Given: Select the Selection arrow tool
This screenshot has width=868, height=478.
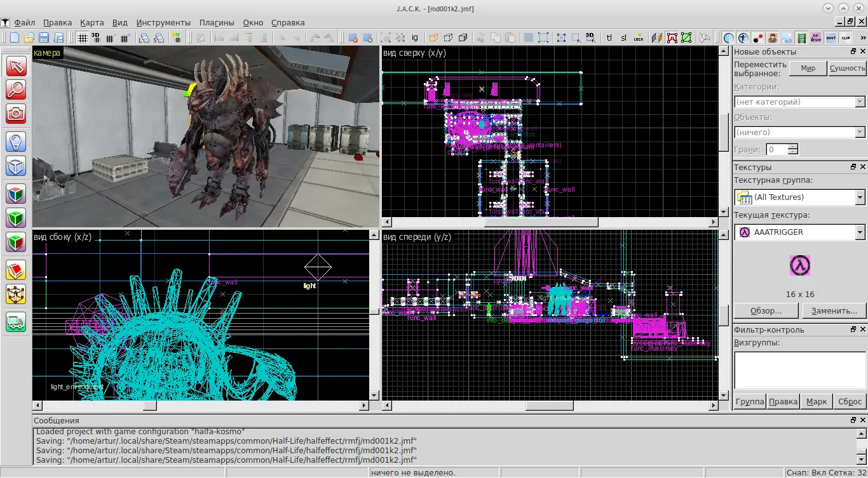Looking at the screenshot, I should 16,66.
